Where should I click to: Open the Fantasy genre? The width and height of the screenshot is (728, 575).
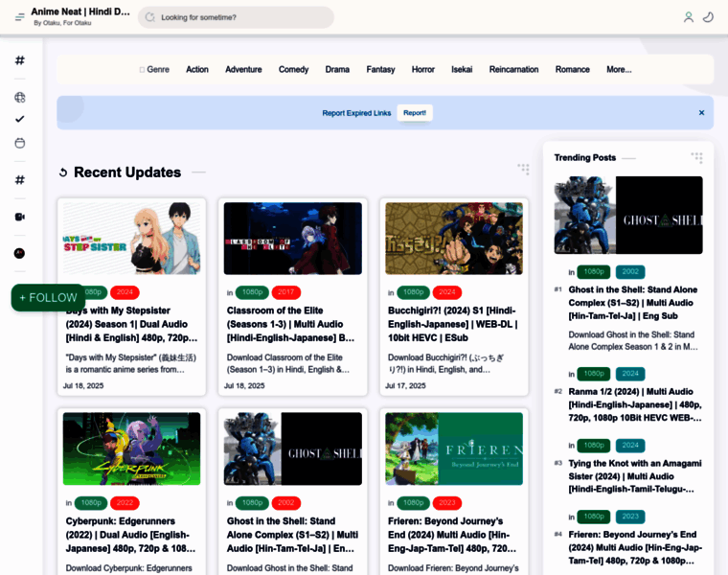pyautogui.click(x=380, y=69)
